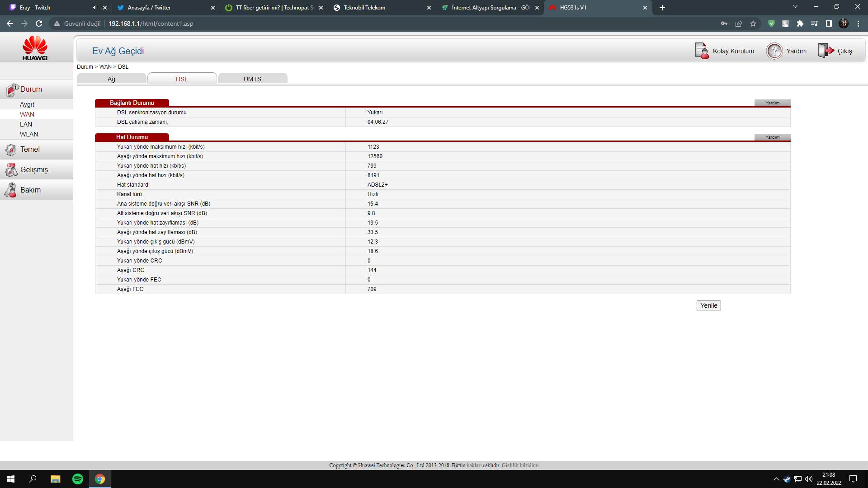Click the Bakım maintenance icon in the sidebar
This screenshot has height=488, width=868.
[11, 190]
